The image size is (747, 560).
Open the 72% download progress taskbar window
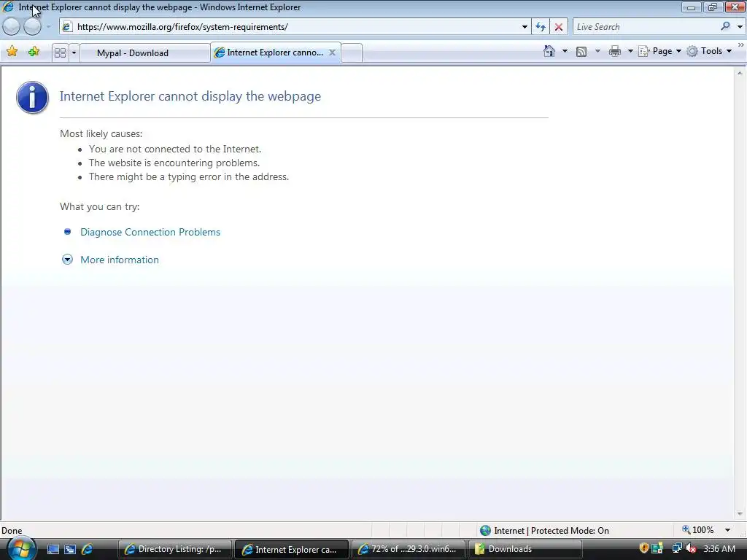coord(409,550)
